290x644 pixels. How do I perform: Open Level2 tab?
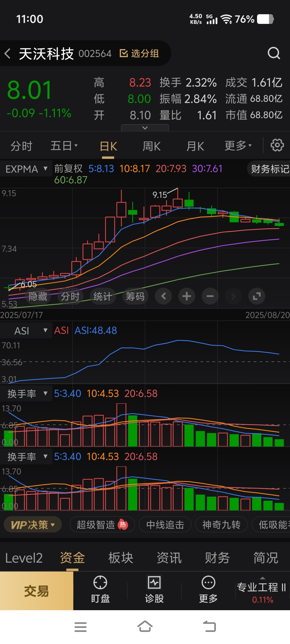[x=24, y=558]
